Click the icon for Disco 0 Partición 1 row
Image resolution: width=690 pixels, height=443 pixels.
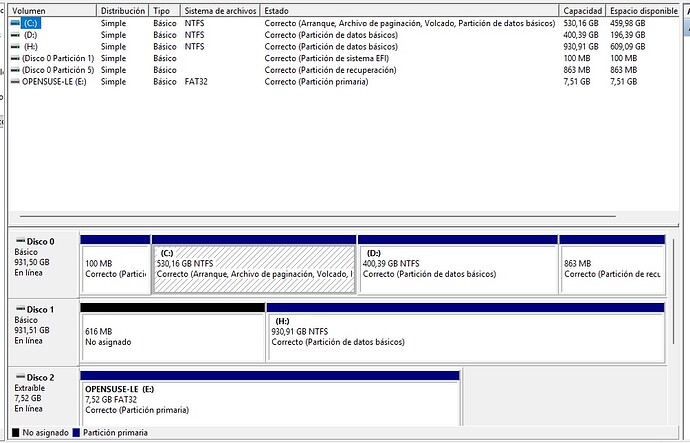pos(15,58)
